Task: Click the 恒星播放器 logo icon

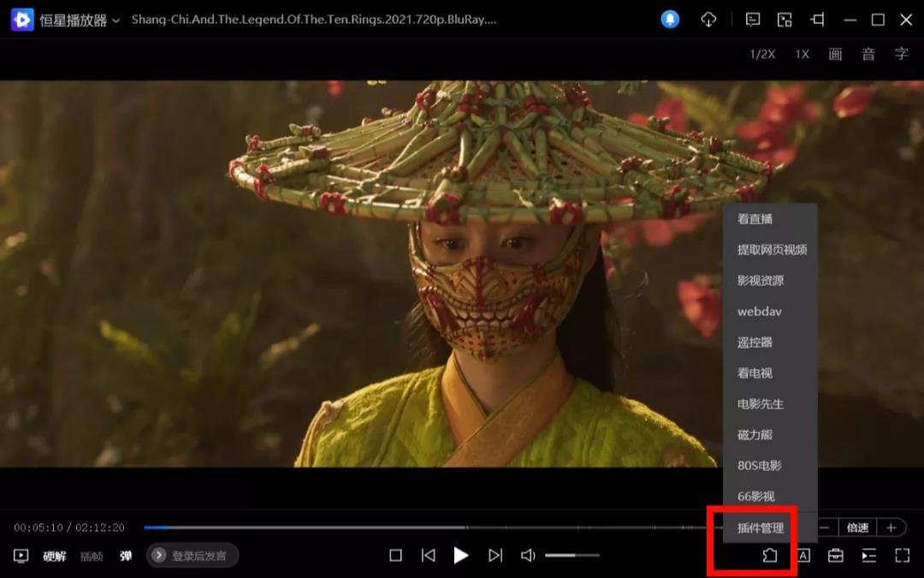Action: 22,20
